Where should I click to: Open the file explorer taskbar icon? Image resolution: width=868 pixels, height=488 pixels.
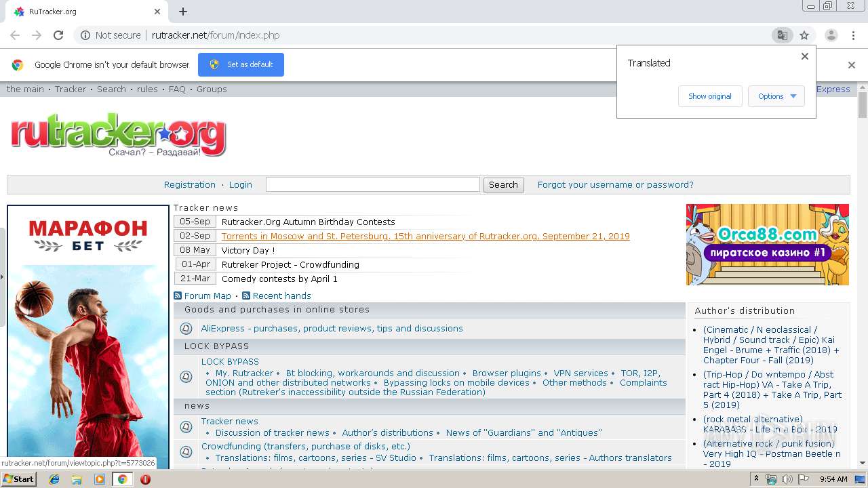click(x=77, y=479)
